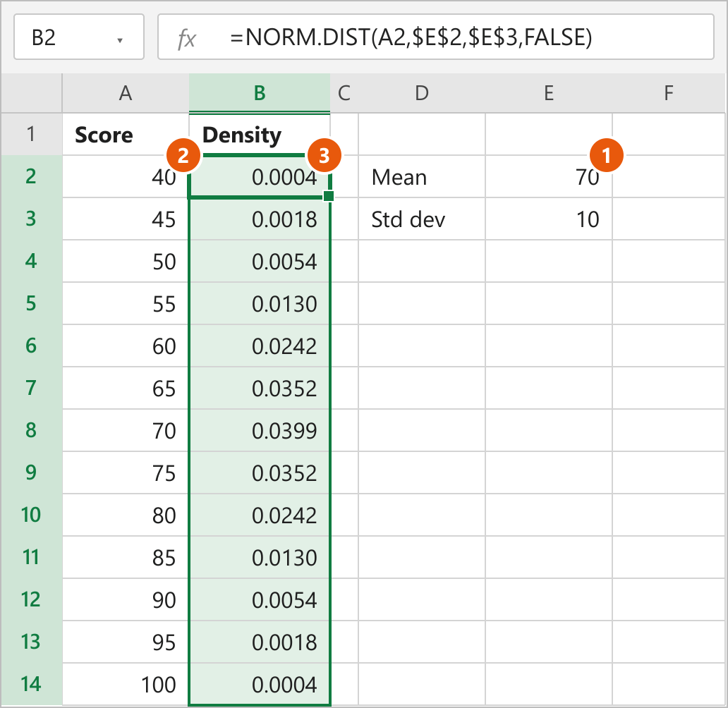The height and width of the screenshot is (708, 728).
Task: Select row 2 header
Action: 31,176
